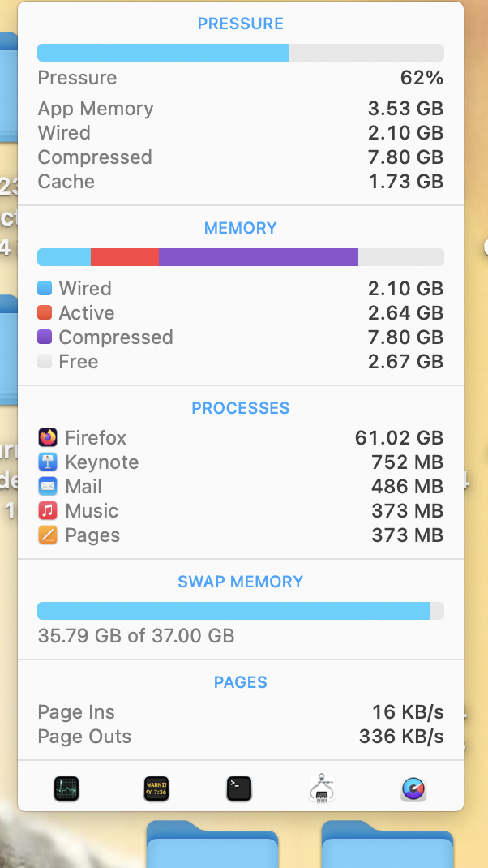This screenshot has height=868, width=488.
Task: Expand the PAGES section
Action: 240,682
